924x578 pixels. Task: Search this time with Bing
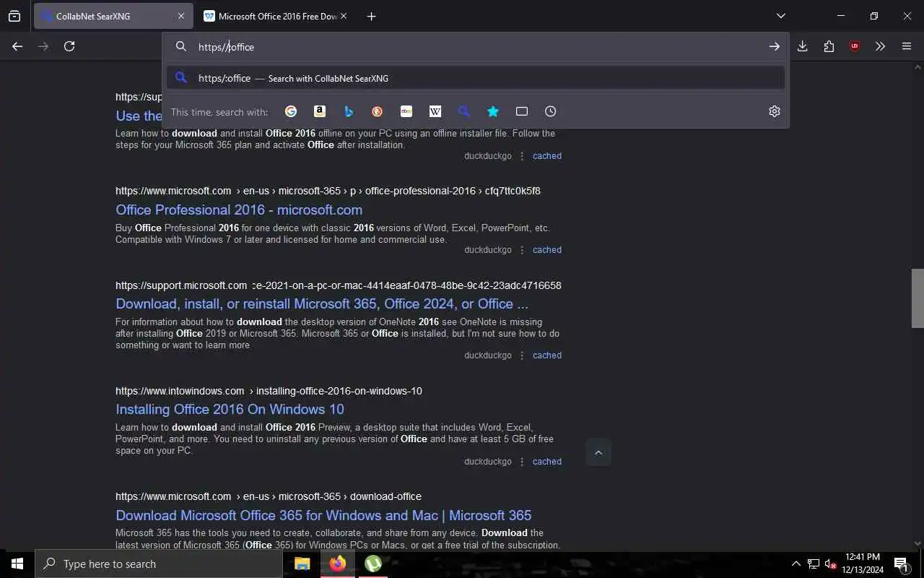pos(349,111)
